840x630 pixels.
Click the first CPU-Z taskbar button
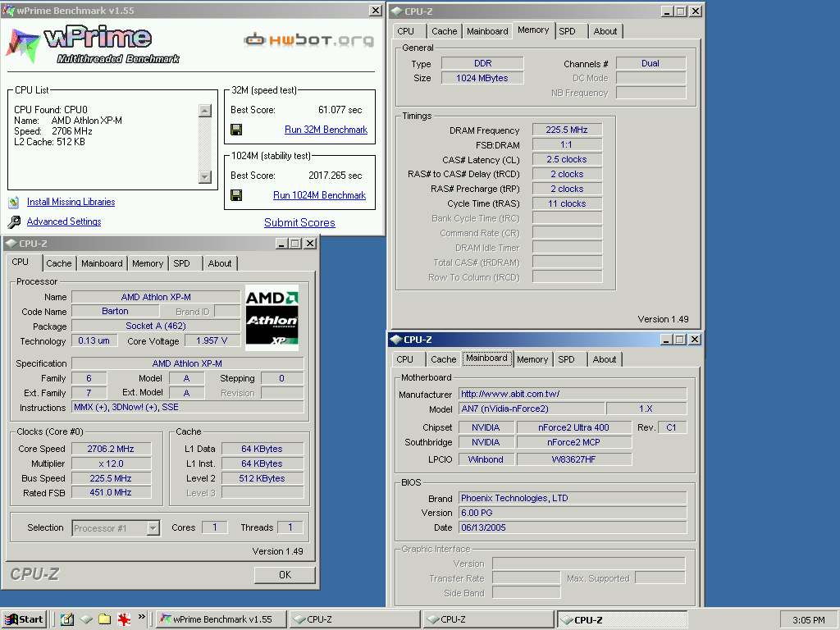354,619
